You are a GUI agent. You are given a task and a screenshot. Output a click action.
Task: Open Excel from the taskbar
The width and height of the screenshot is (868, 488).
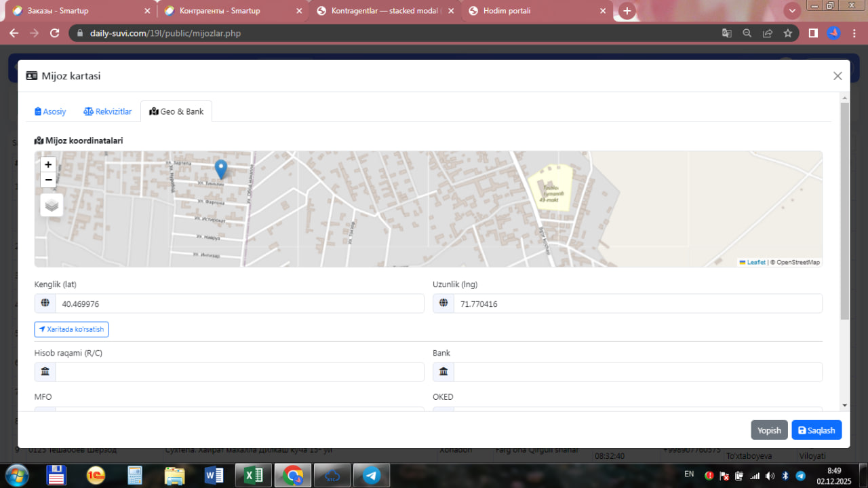(254, 475)
